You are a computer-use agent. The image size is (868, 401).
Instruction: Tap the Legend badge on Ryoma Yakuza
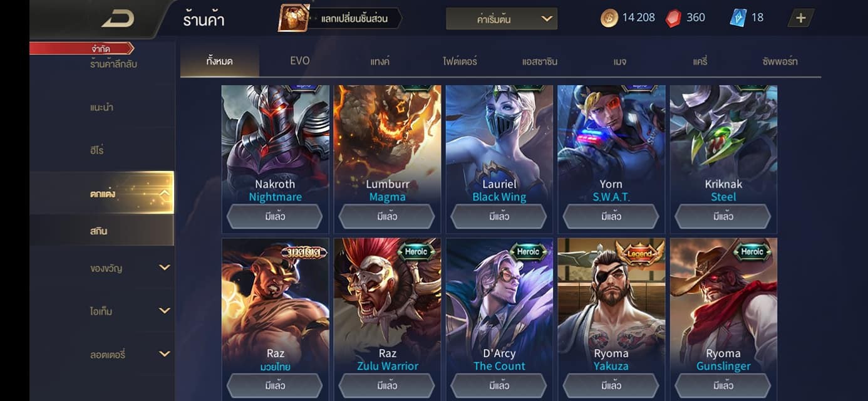[639, 253]
